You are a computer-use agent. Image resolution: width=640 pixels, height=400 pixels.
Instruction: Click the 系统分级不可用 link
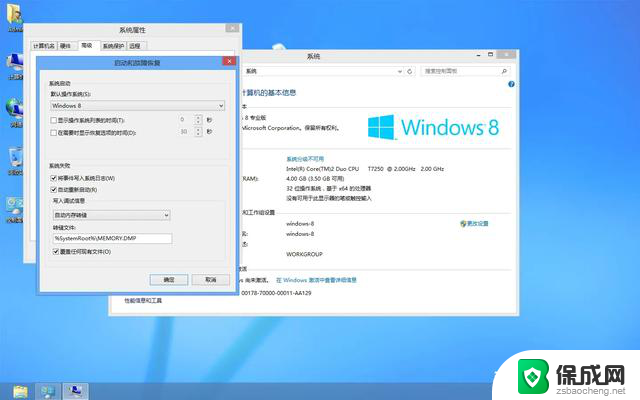[305, 159]
